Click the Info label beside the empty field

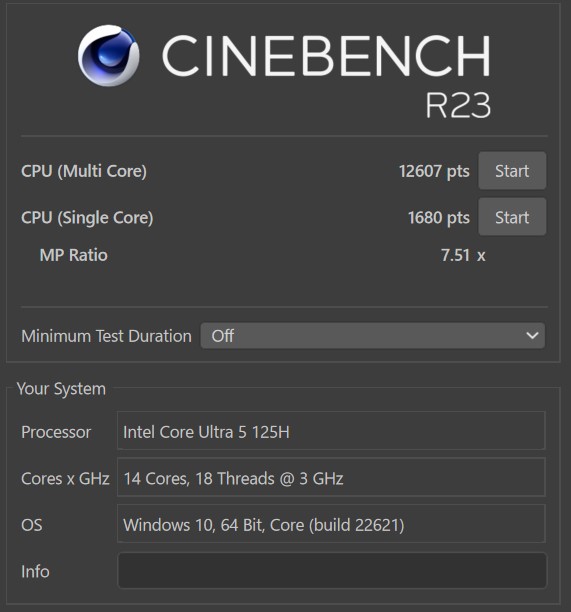click(35, 571)
